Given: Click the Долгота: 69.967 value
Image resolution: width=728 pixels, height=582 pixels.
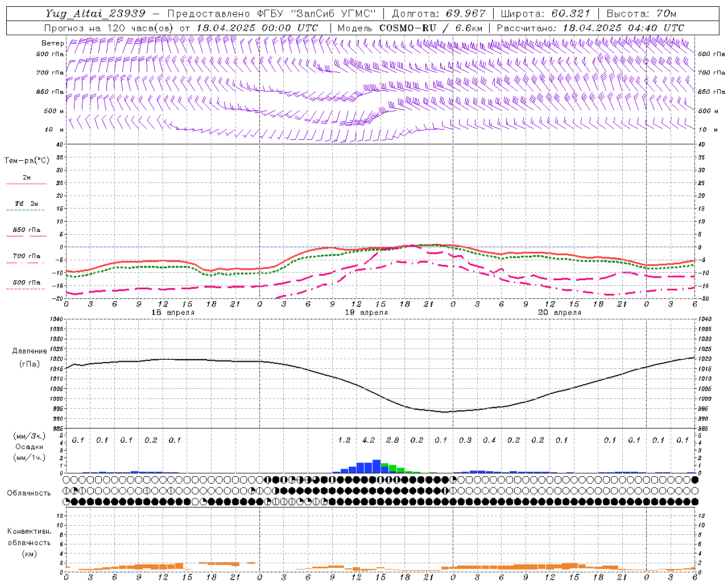Looking at the screenshot, I should [x=439, y=14].
